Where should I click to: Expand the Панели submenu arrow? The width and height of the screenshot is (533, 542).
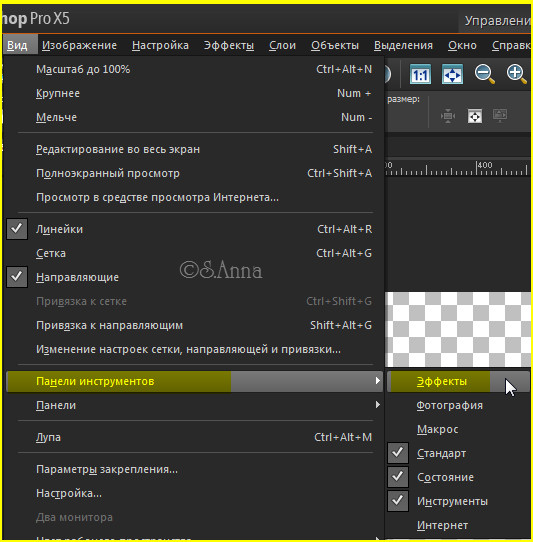click(377, 405)
